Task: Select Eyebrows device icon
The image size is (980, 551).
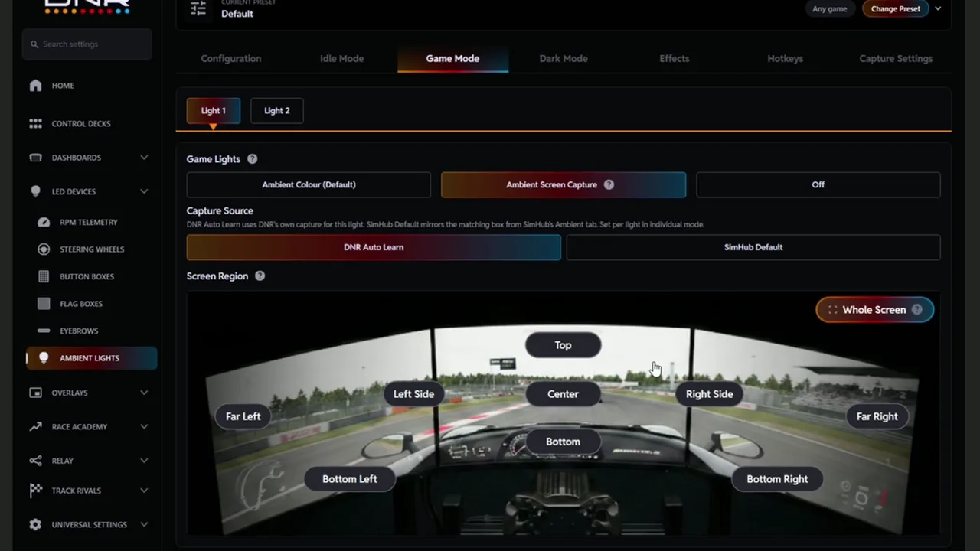Action: (44, 331)
